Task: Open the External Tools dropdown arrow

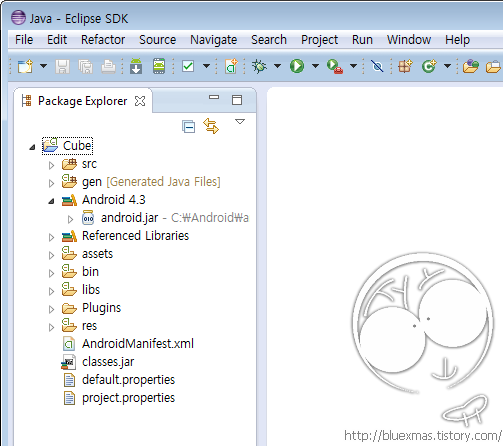Action: coord(353,66)
